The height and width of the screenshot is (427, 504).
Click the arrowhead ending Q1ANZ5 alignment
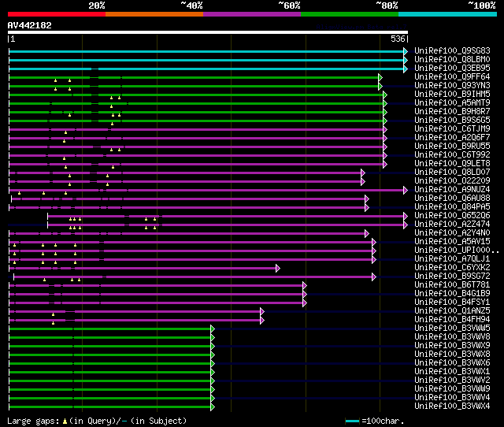pyautogui.click(x=262, y=311)
